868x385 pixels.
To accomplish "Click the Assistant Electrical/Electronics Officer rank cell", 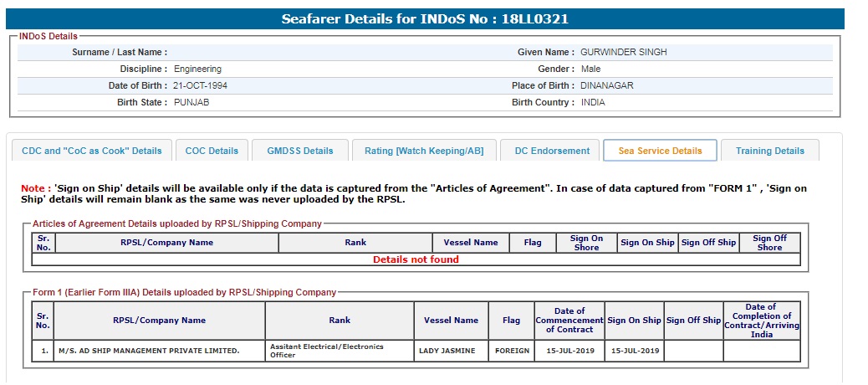I will click(x=339, y=351).
